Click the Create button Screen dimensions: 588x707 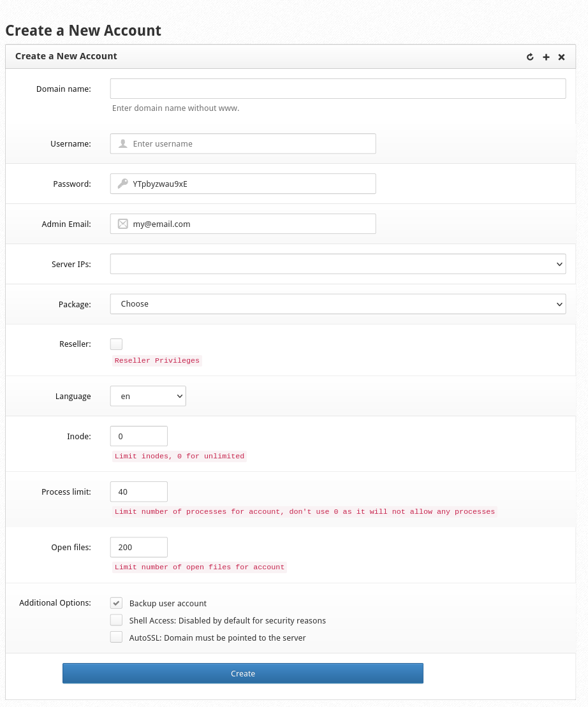tap(243, 673)
